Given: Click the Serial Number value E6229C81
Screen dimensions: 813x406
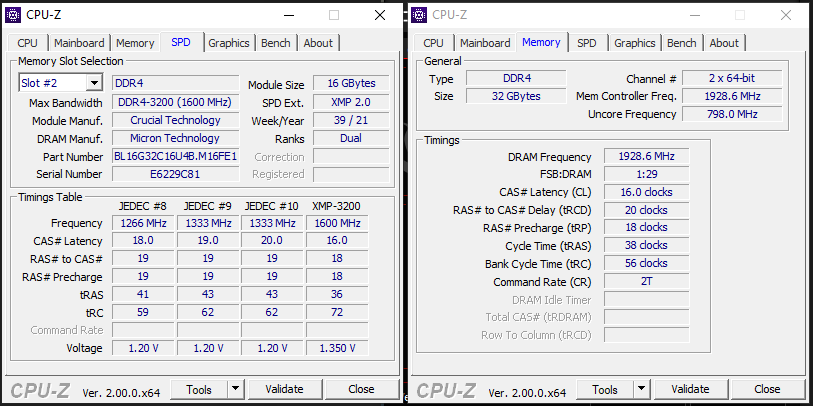Looking at the screenshot, I should point(176,174).
